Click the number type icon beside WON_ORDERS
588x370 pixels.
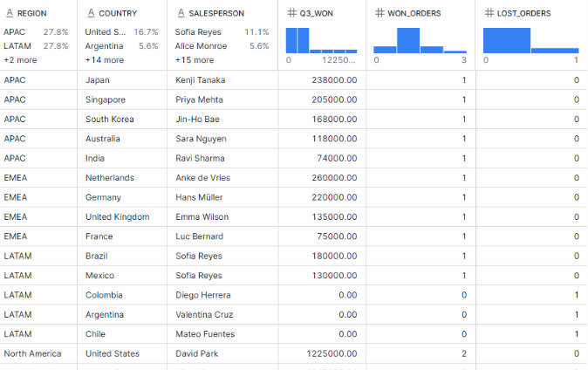379,13
